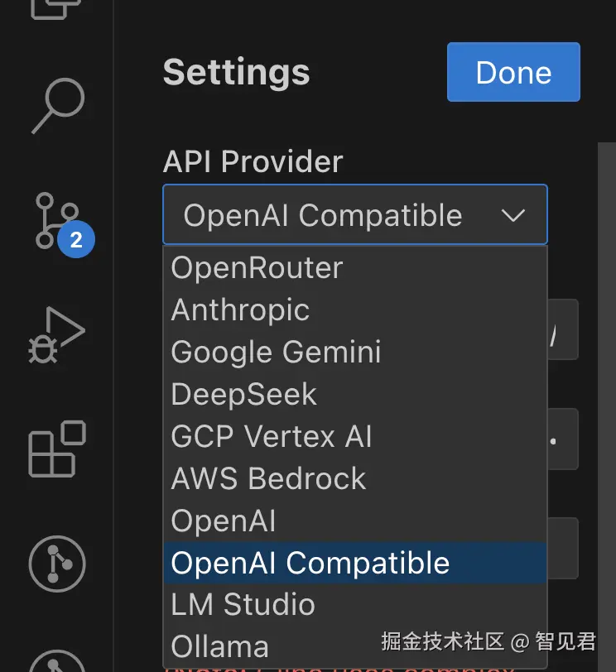
Task: Pick the Google Gemini option
Action: click(x=276, y=352)
